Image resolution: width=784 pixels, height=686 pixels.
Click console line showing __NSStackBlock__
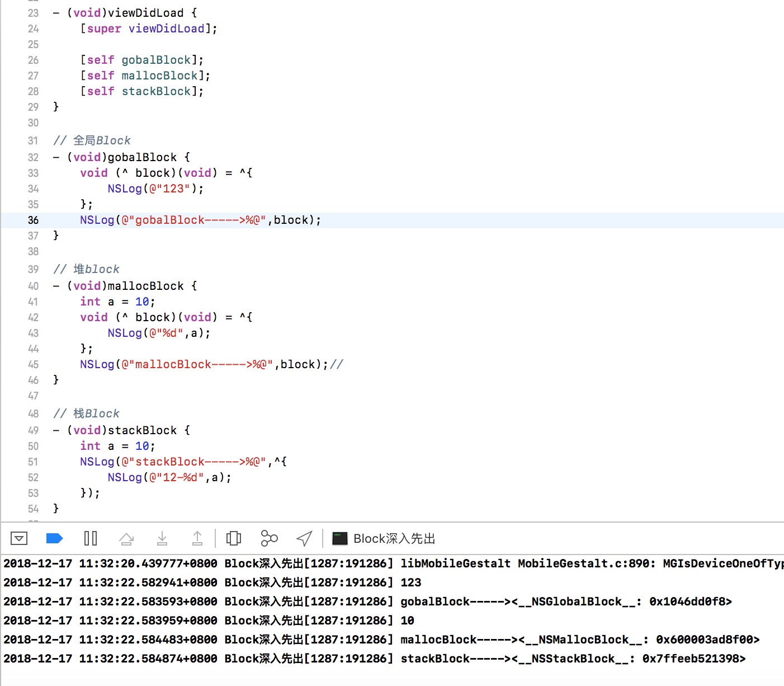[375, 659]
